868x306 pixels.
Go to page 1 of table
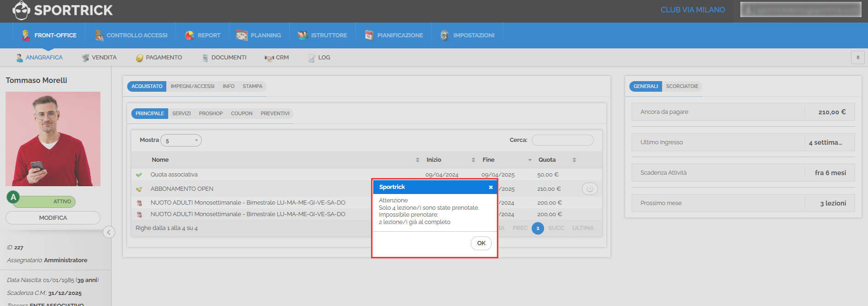538,228
